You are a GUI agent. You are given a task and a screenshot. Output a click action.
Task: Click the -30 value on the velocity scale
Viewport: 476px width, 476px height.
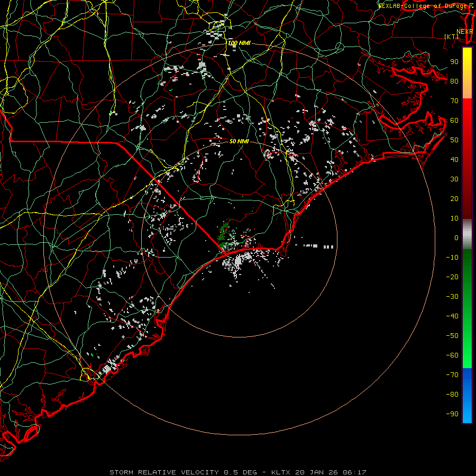coord(452,297)
